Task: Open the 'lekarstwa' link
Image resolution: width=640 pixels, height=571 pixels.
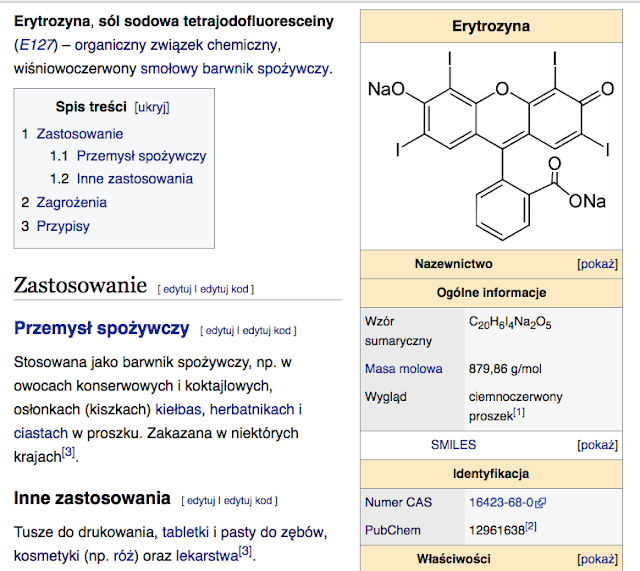Action: (207, 556)
